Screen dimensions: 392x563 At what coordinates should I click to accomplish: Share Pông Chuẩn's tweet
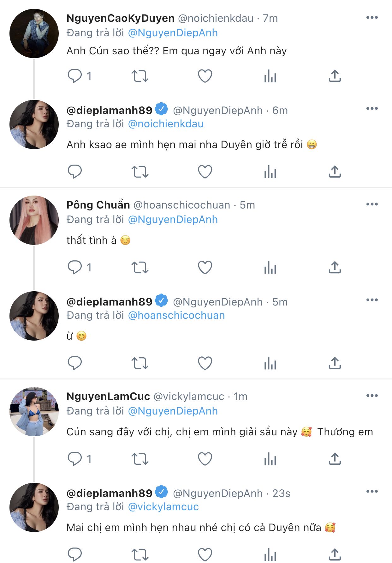tap(335, 268)
